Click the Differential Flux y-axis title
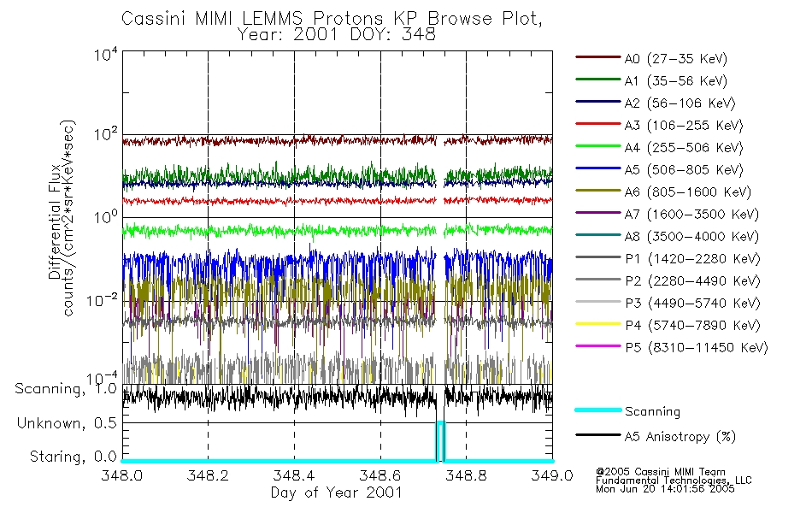The height and width of the screenshot is (513, 812). pos(55,223)
